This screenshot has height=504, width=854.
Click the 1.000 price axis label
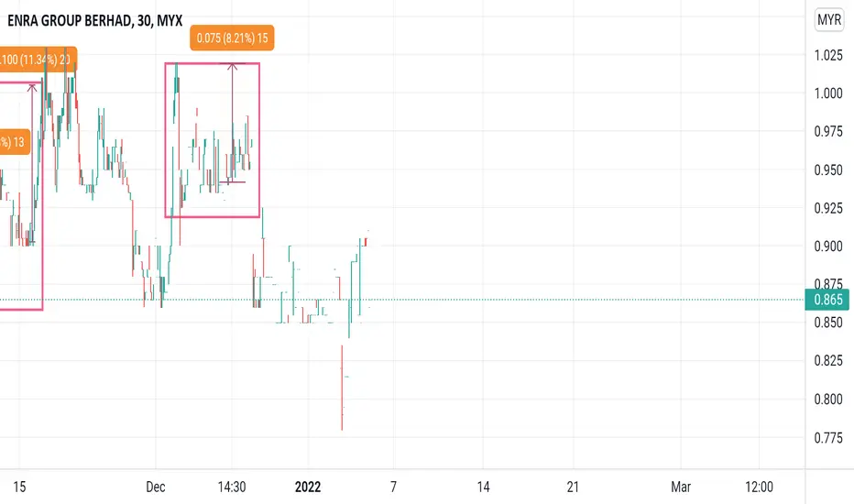click(x=827, y=93)
